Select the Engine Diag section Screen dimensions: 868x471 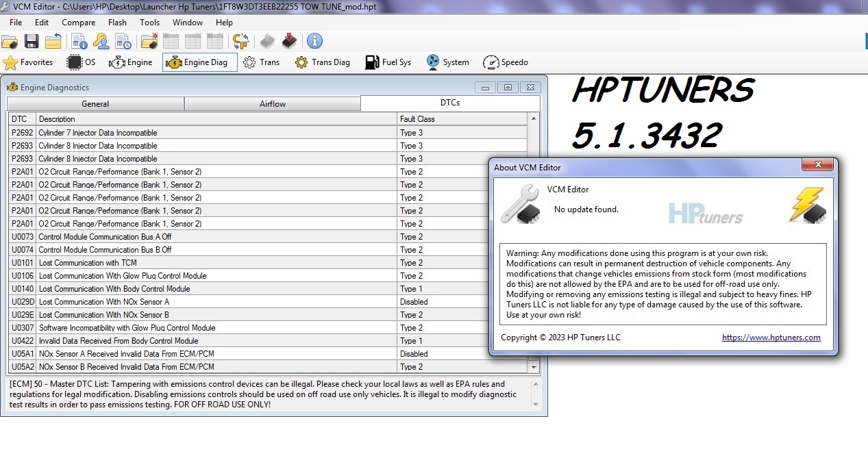coord(199,62)
